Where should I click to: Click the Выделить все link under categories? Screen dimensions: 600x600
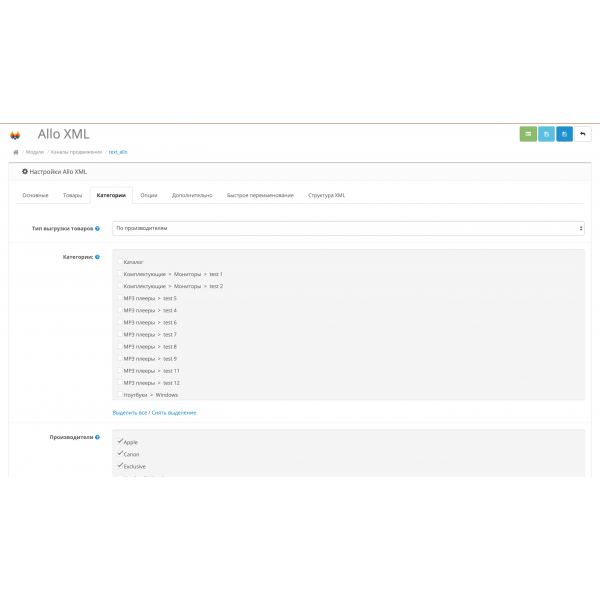pos(130,412)
